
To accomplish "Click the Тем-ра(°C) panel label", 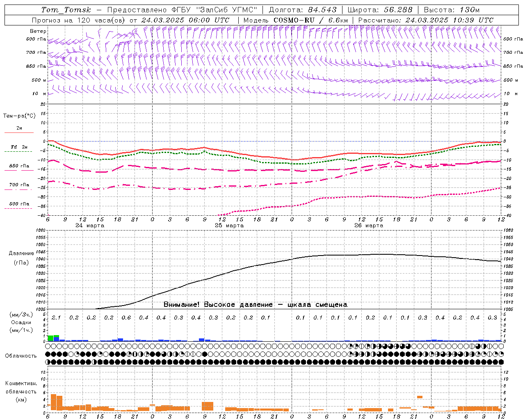I will pyautogui.click(x=19, y=116).
